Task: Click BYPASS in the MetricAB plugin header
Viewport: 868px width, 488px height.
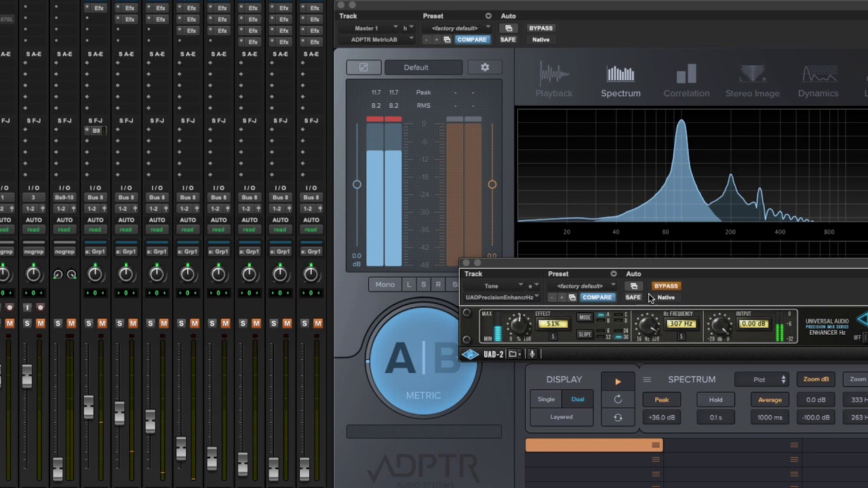Action: click(540, 28)
